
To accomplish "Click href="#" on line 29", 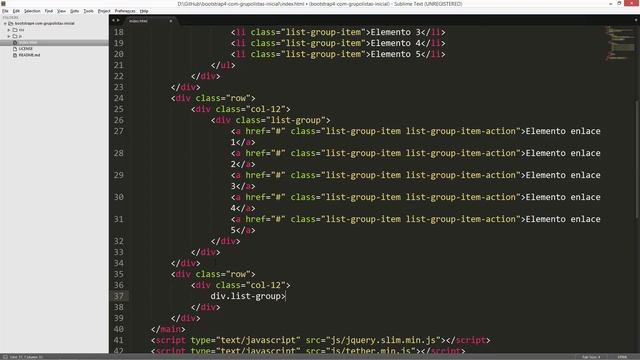I will pyautogui.click(x=265, y=175).
